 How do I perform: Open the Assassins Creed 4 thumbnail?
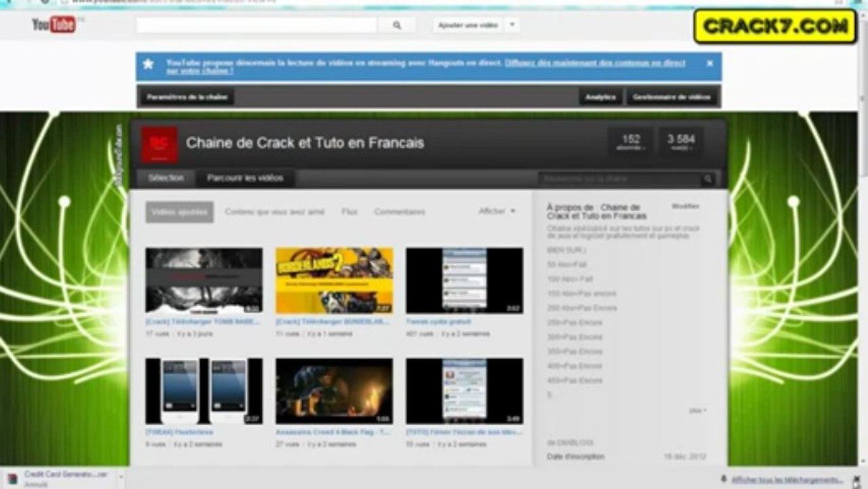tap(334, 391)
